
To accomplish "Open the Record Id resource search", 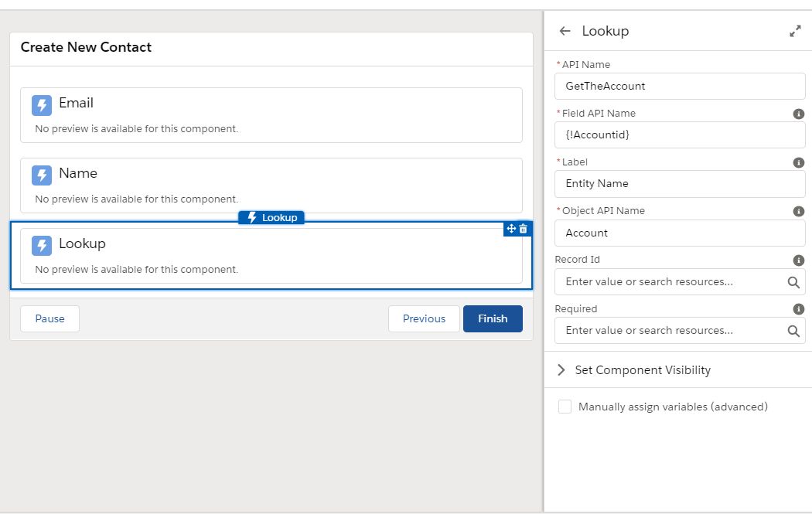I will tap(793, 282).
